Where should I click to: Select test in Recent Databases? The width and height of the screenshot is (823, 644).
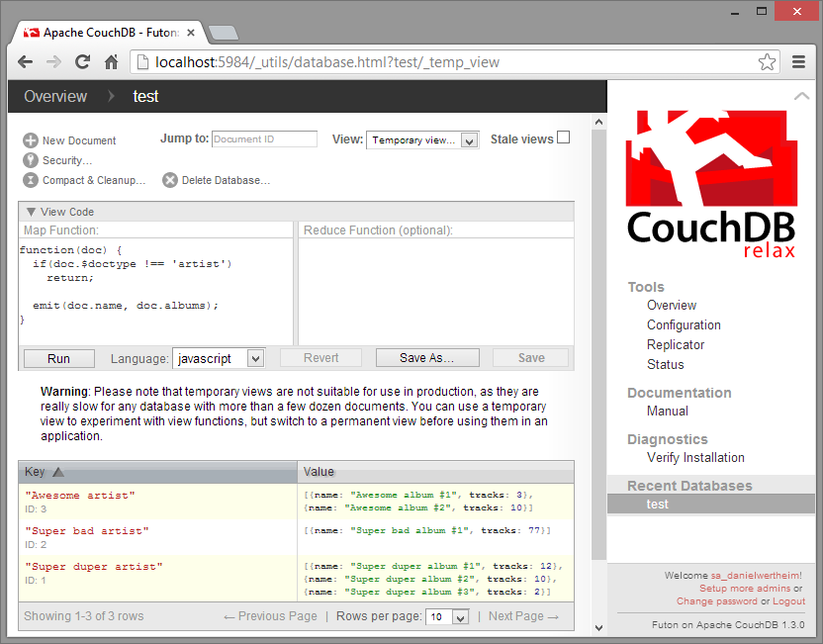tap(710, 504)
